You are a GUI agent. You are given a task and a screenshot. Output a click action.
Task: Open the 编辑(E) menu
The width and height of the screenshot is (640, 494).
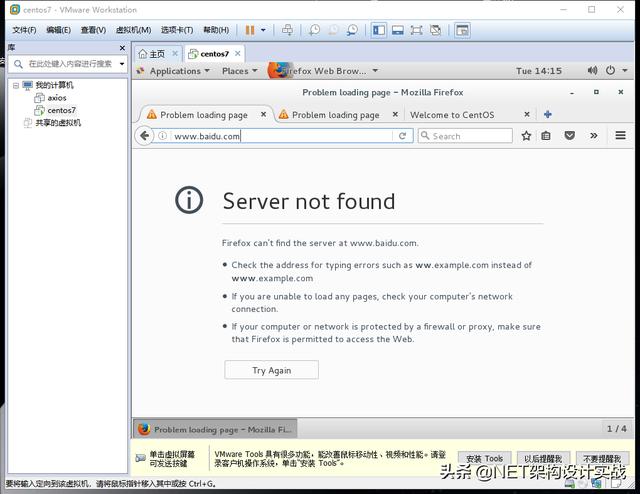point(58,30)
